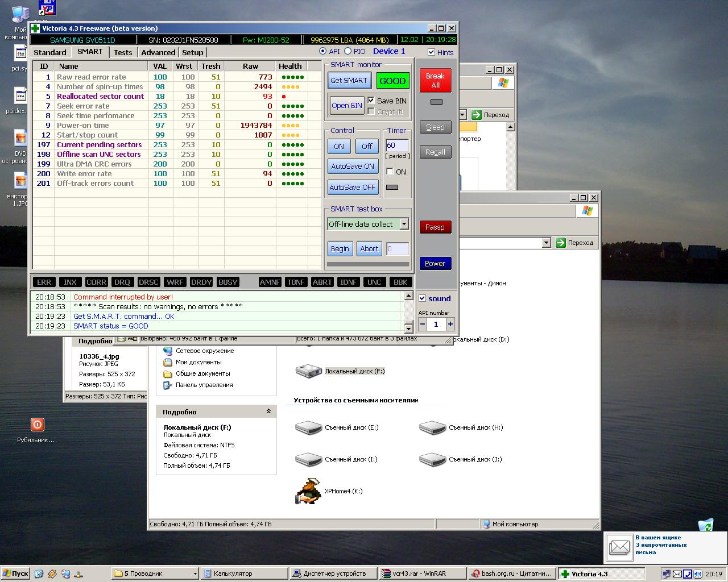Open the Advanced tab
This screenshot has height=582, width=728.
(158, 52)
